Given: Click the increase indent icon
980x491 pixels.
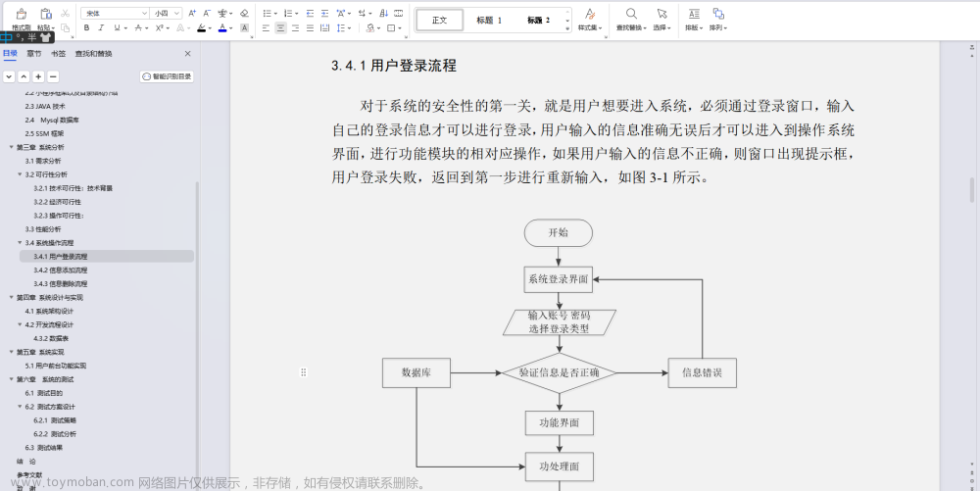Looking at the screenshot, I should [325, 13].
